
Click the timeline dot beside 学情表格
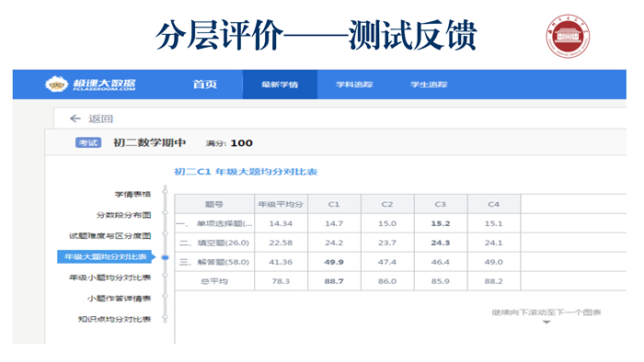coord(165,191)
